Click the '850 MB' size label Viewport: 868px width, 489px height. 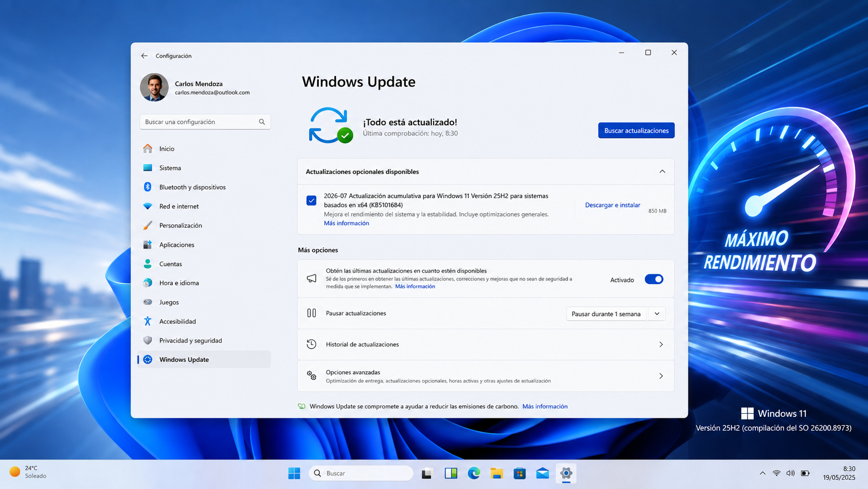tap(657, 211)
